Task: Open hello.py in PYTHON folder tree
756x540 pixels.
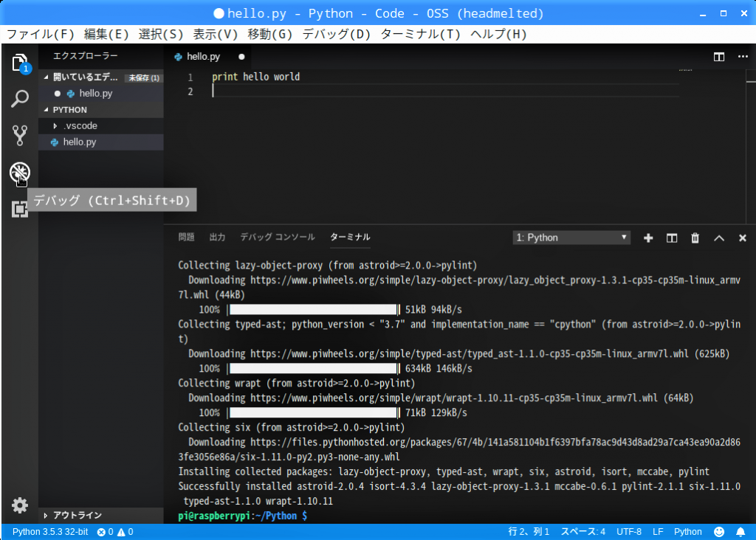Action: click(101, 142)
